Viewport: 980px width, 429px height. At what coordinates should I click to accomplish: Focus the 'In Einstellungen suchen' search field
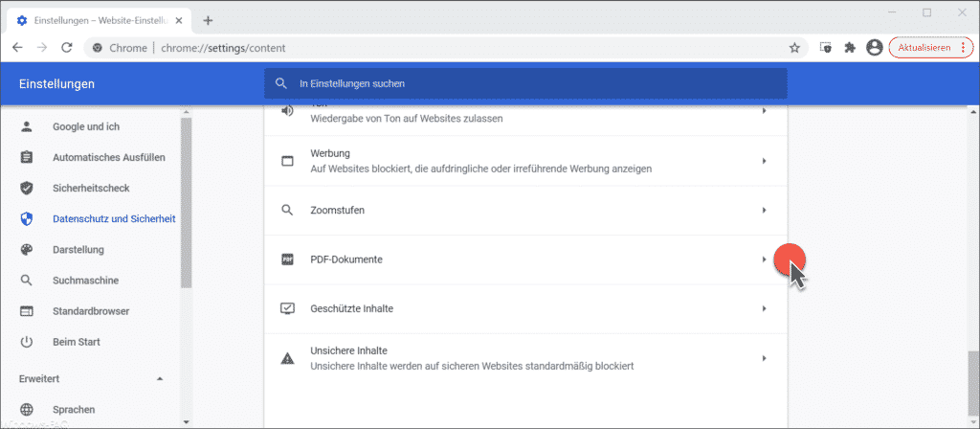click(x=525, y=83)
